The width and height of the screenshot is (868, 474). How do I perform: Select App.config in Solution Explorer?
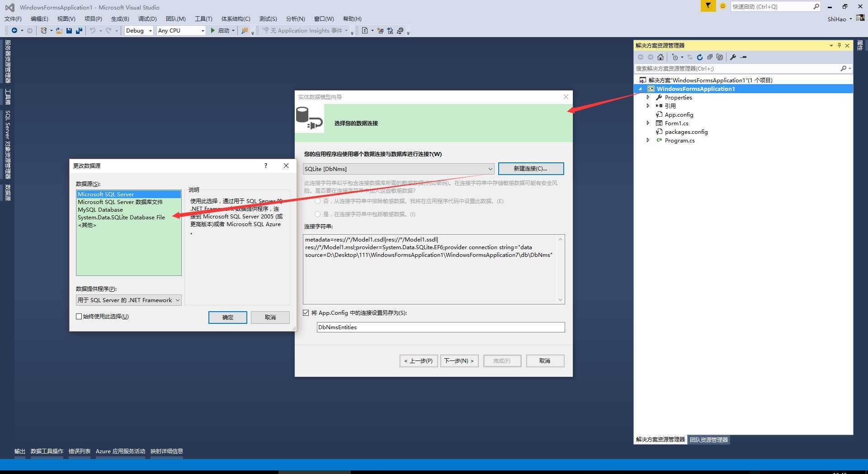679,115
